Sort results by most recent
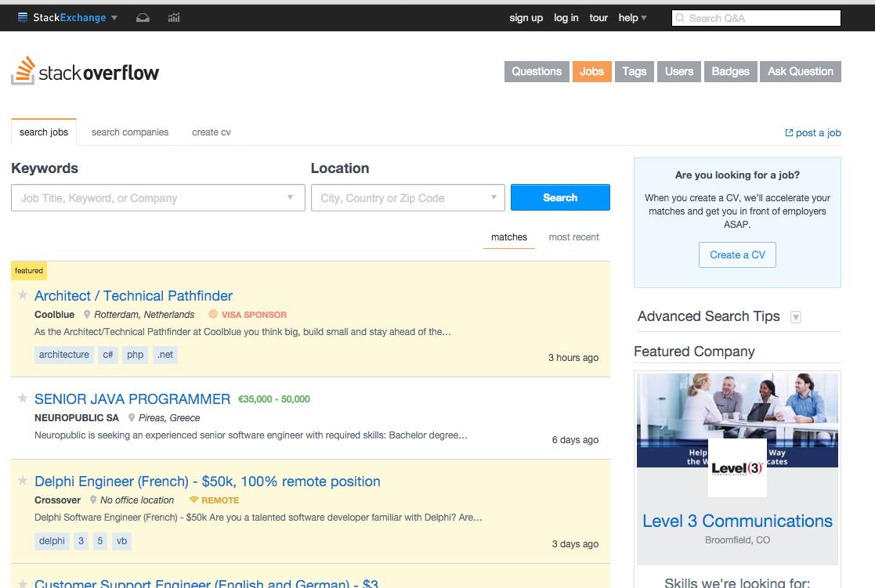875x588 pixels. tap(573, 237)
